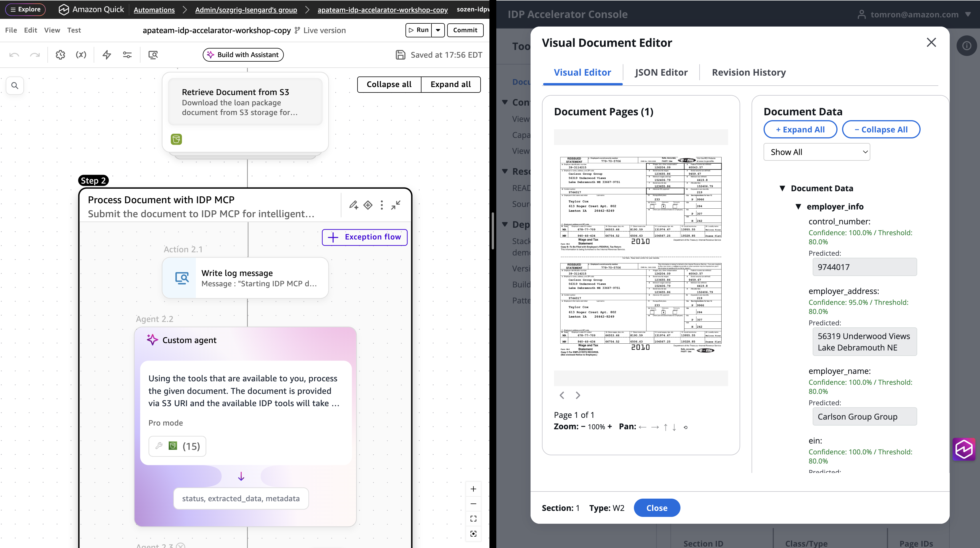This screenshot has width=980, height=548.
Task: Click the green S3 bucket icon
Action: coord(176,139)
